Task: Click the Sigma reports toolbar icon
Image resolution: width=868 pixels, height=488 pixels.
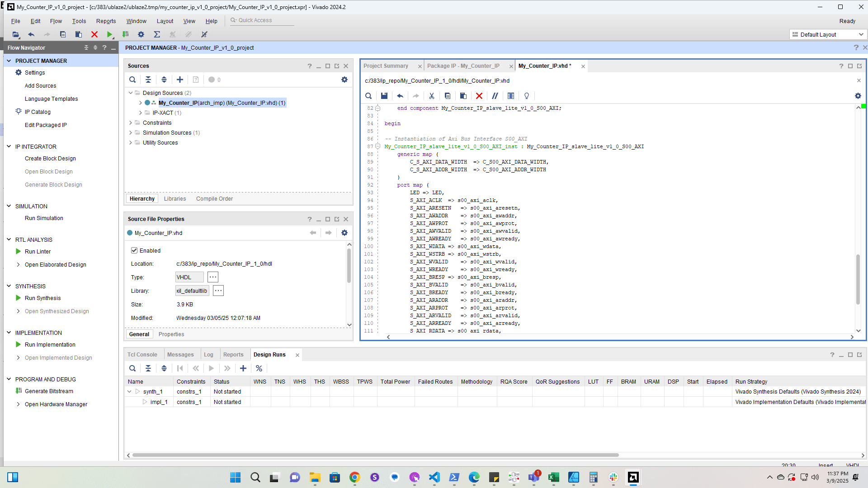Action: pyautogui.click(x=157, y=34)
